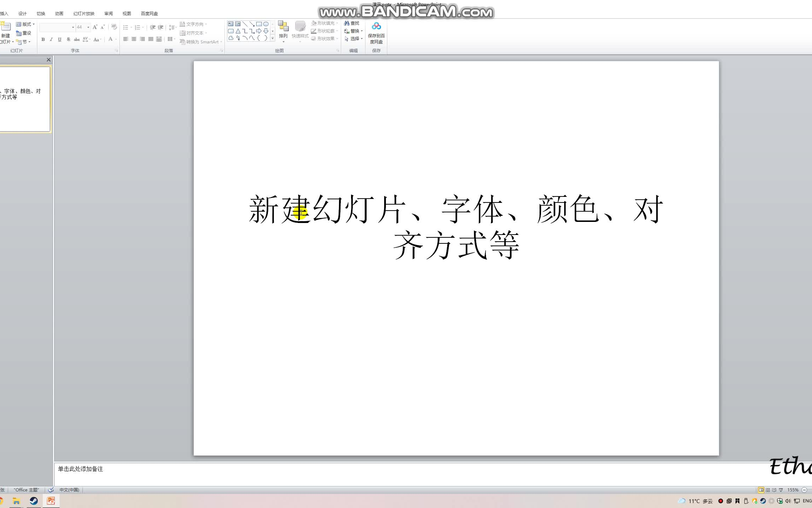Toggle Strikethrough formatting
This screenshot has height=508, width=812.
pyautogui.click(x=76, y=40)
